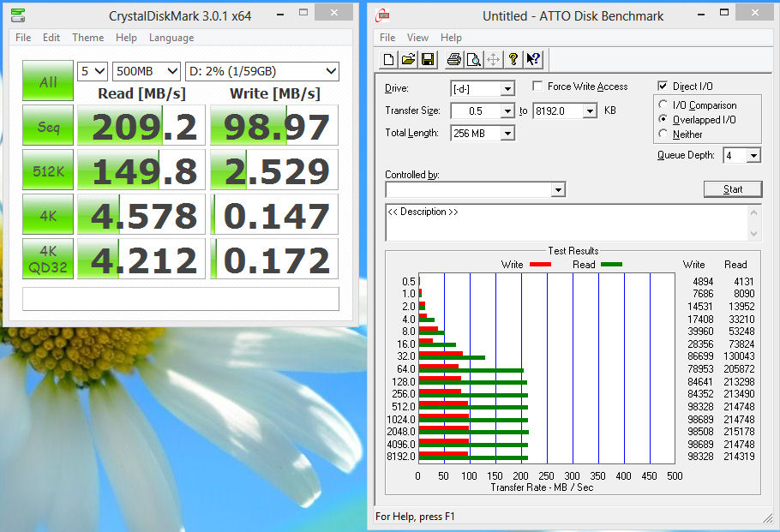
Task: Click the 64.0 row write value 78953
Action: point(700,369)
